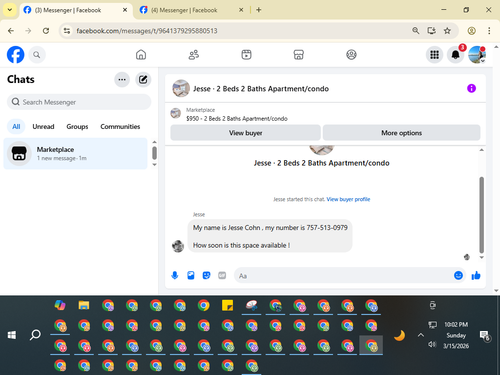The image size is (500, 375).
Task: Open the Copilot taskbar icon
Action: (x=60, y=305)
